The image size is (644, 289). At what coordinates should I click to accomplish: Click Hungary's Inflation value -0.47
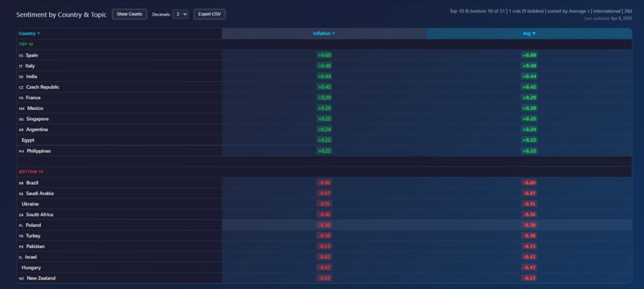(x=324, y=268)
